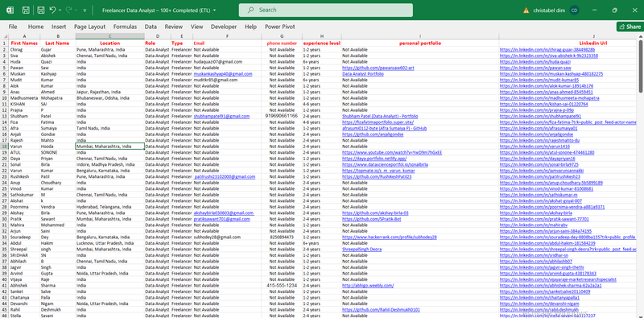Select the 'Madhusmeeta' first name cell

(24, 98)
